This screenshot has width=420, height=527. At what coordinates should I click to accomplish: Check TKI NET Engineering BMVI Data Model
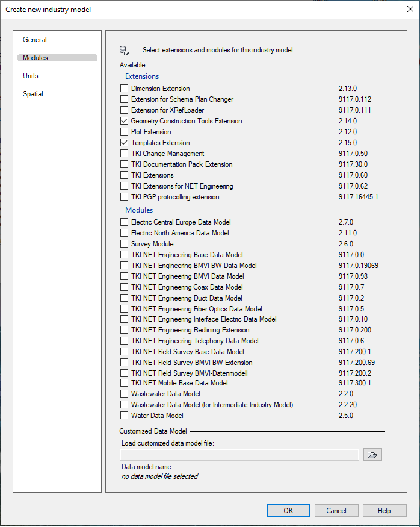click(124, 276)
